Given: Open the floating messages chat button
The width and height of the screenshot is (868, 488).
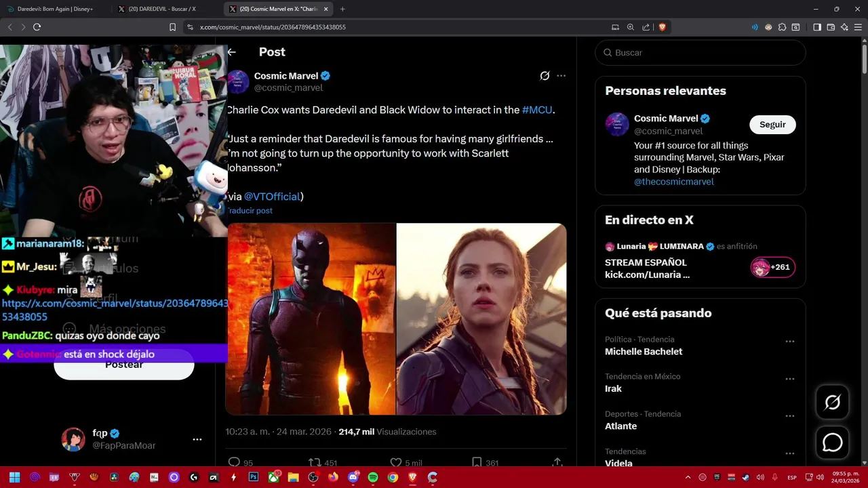Looking at the screenshot, I should pos(832,443).
